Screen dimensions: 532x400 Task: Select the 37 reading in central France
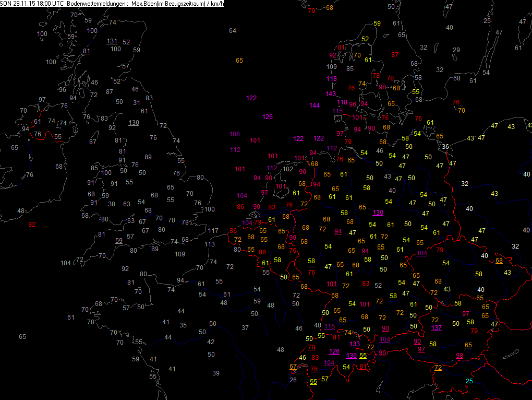[245, 328]
